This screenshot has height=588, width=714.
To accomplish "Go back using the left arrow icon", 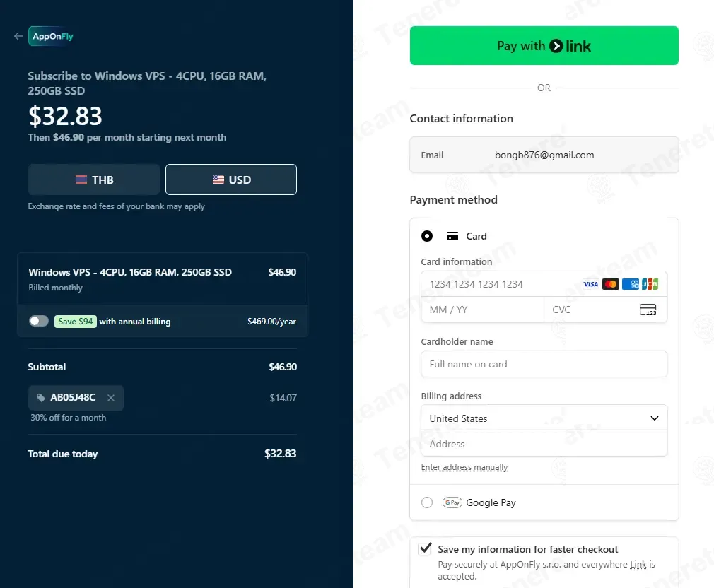I will (18, 37).
